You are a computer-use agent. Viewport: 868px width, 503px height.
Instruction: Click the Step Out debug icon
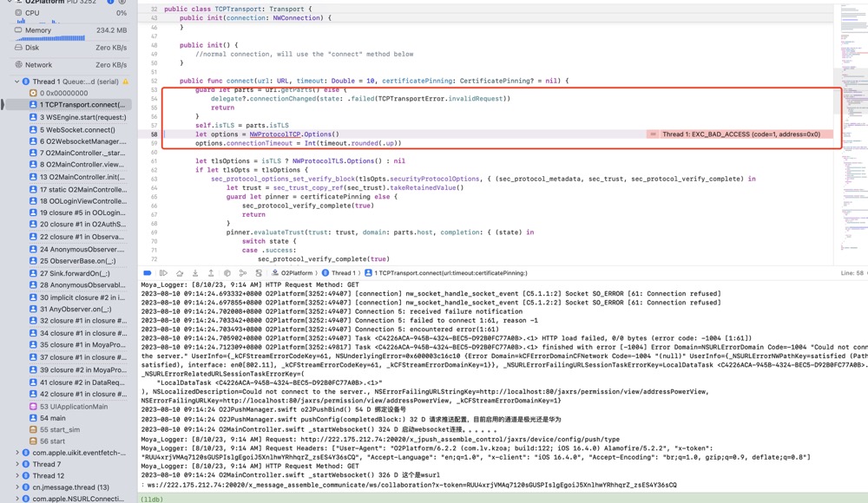coord(211,273)
